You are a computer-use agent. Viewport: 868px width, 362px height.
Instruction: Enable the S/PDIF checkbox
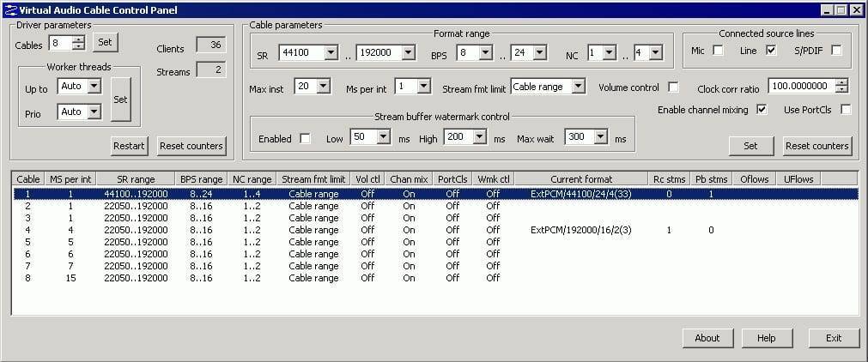click(836, 51)
